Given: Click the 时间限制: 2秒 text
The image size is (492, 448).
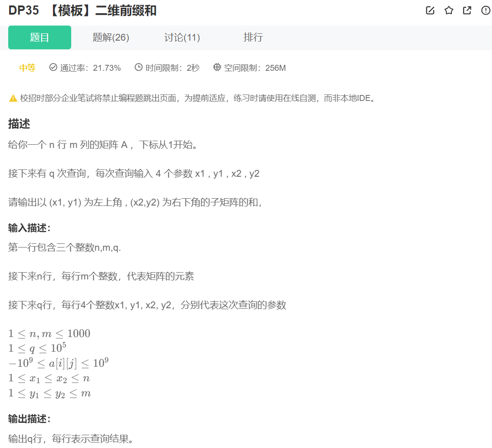Looking at the screenshot, I should pos(172,68).
